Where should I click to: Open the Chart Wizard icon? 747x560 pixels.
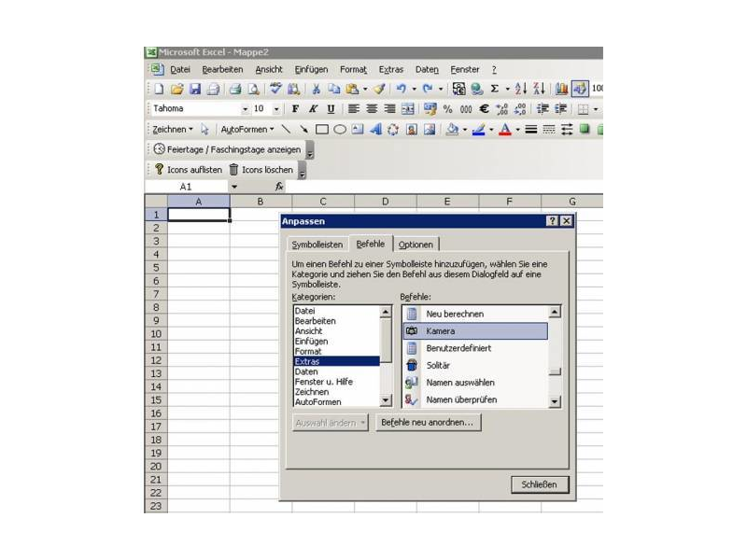(x=561, y=89)
